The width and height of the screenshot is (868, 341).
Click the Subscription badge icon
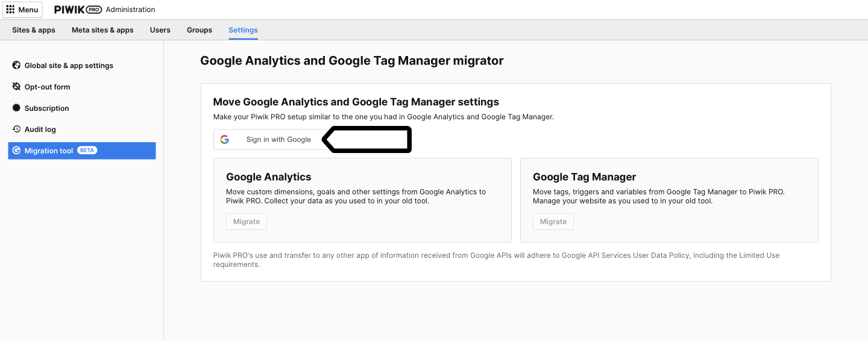[x=16, y=108]
